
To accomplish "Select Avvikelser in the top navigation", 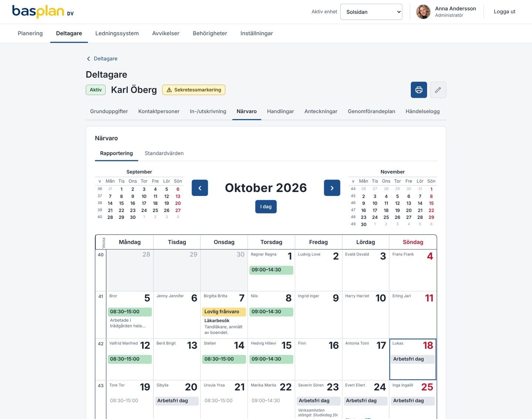I will [166, 33].
